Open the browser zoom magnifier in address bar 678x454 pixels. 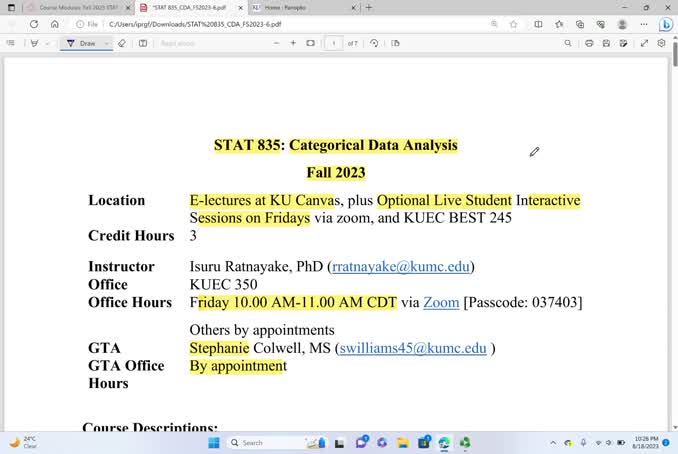(x=494, y=24)
